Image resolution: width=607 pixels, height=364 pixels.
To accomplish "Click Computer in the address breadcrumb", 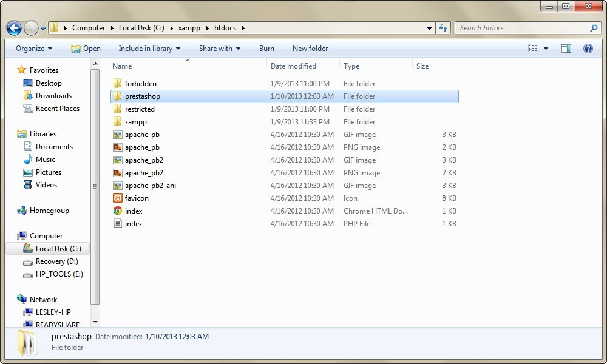I will [89, 28].
